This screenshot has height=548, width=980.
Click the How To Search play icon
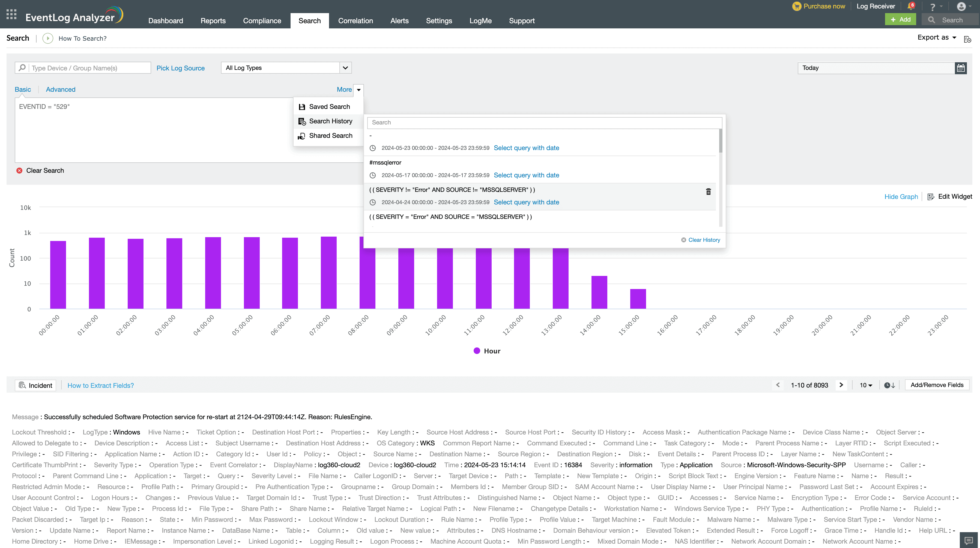click(x=47, y=38)
